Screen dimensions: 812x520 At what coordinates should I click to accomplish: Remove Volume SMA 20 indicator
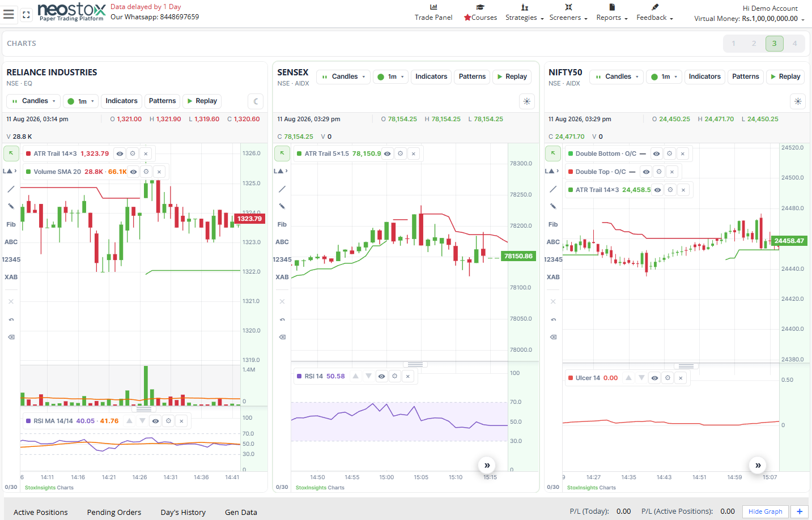point(159,172)
